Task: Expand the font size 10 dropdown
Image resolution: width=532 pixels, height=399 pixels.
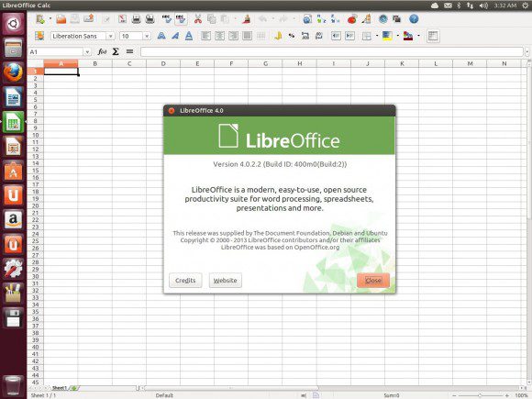Action: point(147,36)
